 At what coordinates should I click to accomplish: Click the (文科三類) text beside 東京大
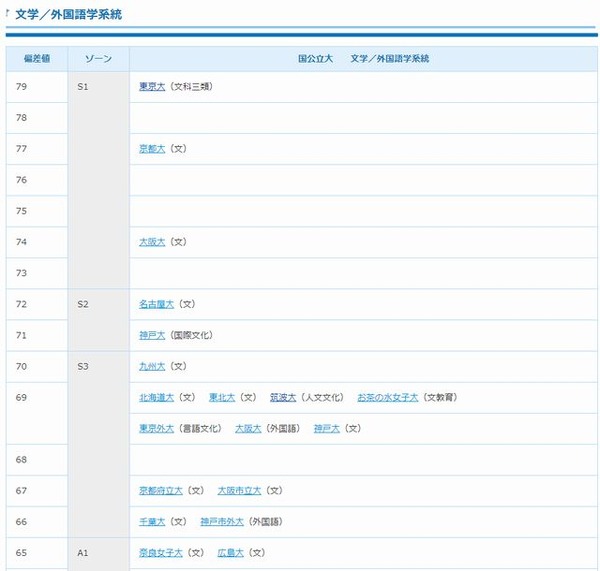tap(191, 86)
